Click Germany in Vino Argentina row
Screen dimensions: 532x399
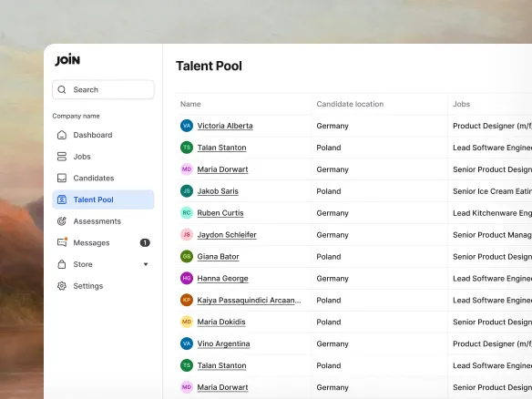click(332, 344)
